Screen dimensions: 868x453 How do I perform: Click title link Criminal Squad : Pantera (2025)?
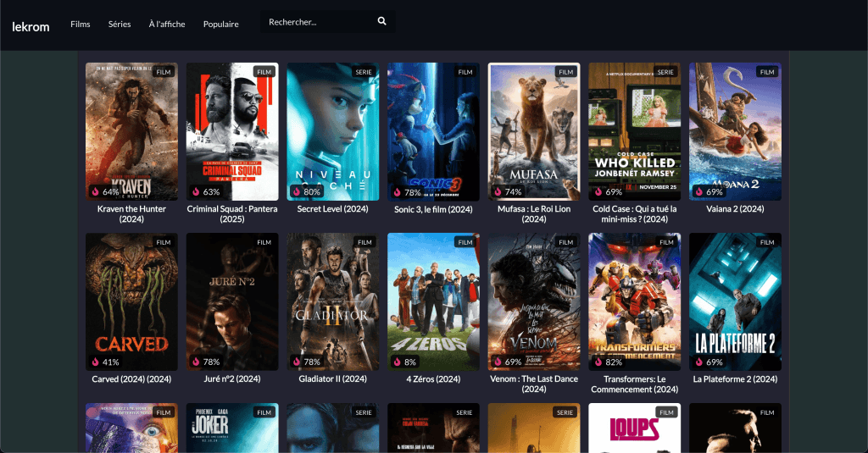click(232, 214)
